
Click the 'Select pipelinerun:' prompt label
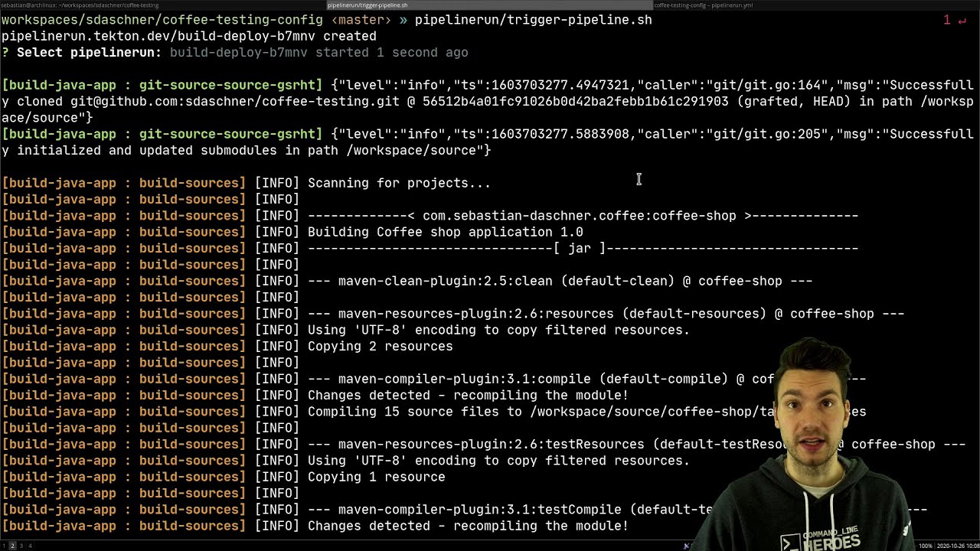pos(89,52)
